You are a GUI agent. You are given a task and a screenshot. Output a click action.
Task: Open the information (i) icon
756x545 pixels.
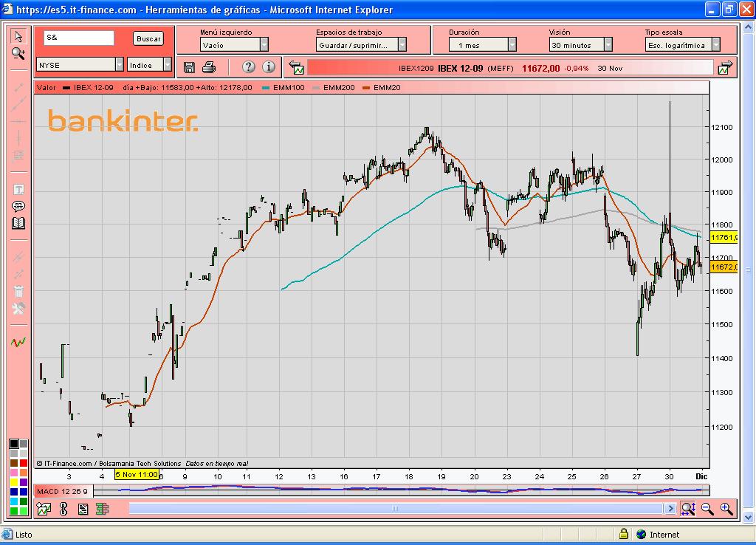[x=269, y=67]
